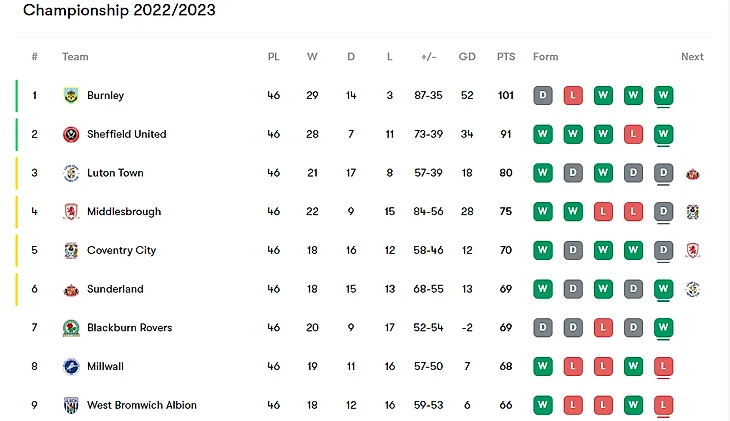Screen dimensions: 730x421
Task: Click Middlesbrough's next opponent crest icon
Action: click(x=693, y=212)
